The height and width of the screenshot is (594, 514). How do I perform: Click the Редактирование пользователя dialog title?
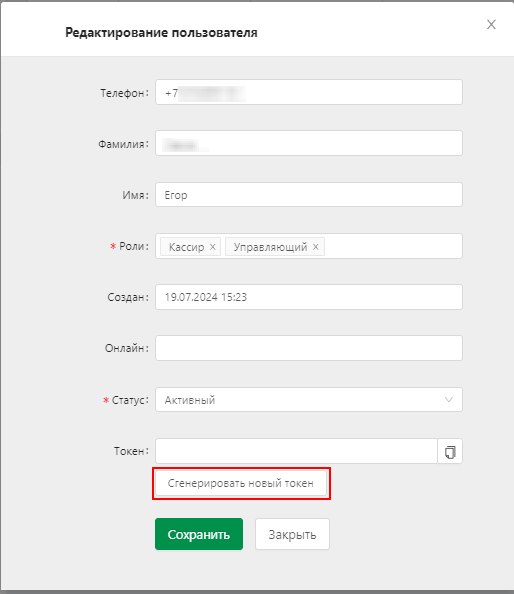click(161, 33)
